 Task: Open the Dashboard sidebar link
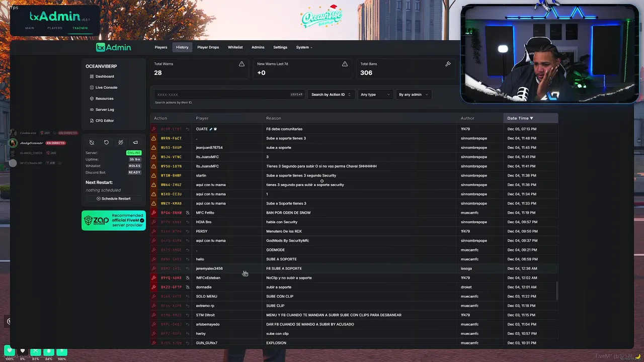click(105, 76)
